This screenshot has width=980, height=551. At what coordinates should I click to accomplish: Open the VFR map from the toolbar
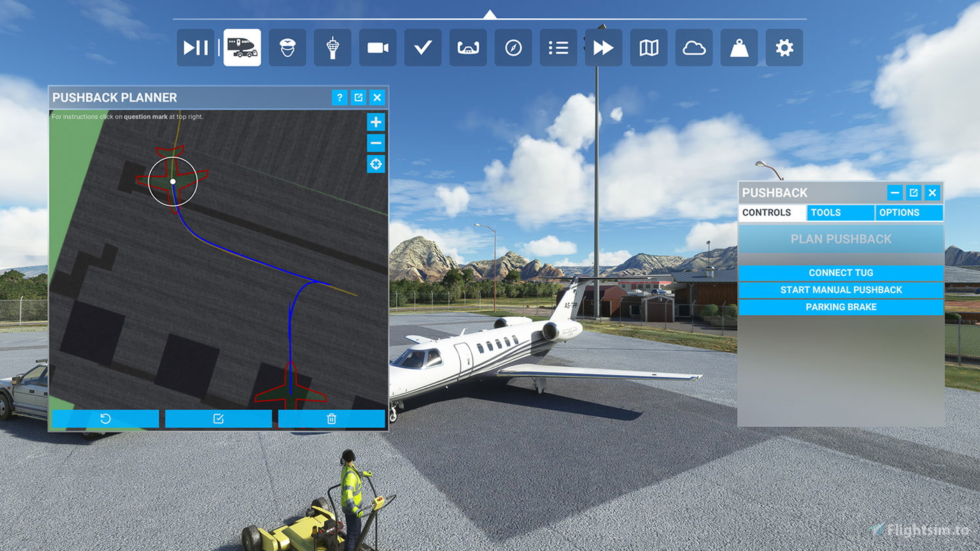[648, 47]
